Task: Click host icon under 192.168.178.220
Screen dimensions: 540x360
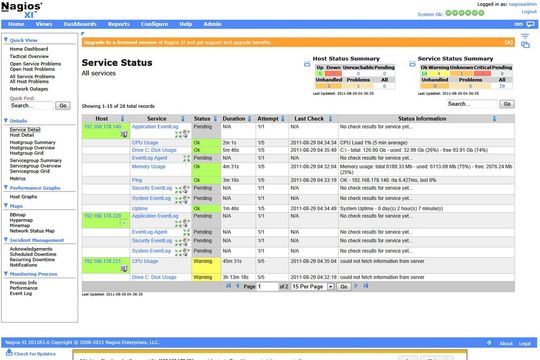Action: click(x=124, y=223)
